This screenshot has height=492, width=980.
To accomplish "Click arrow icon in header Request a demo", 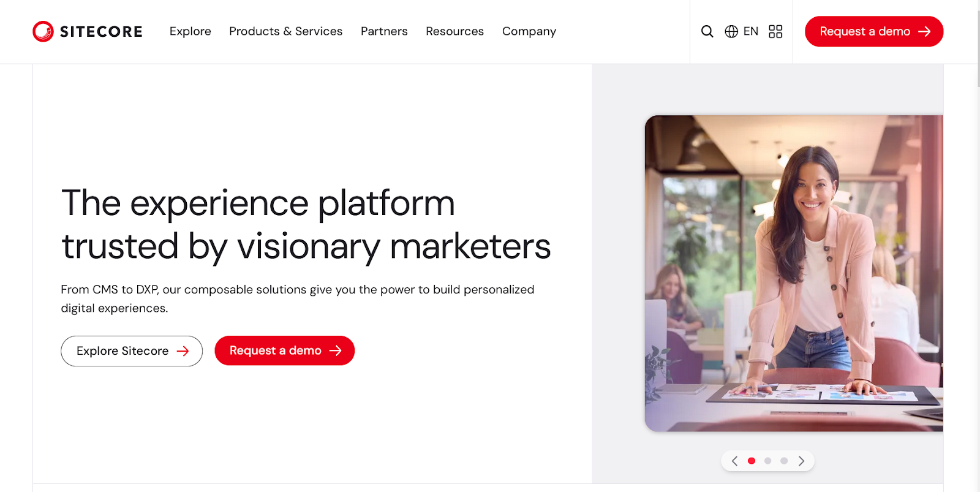I will (x=924, y=31).
